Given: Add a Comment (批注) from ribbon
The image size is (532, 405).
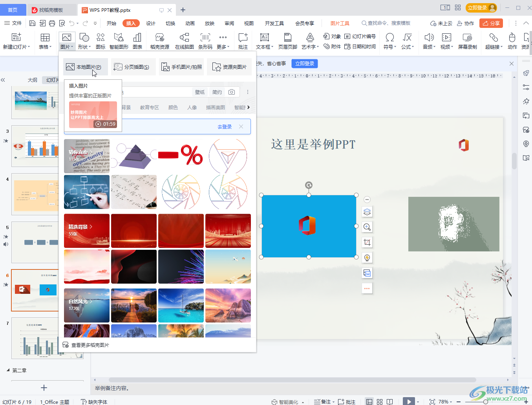Looking at the screenshot, I should tap(243, 41).
